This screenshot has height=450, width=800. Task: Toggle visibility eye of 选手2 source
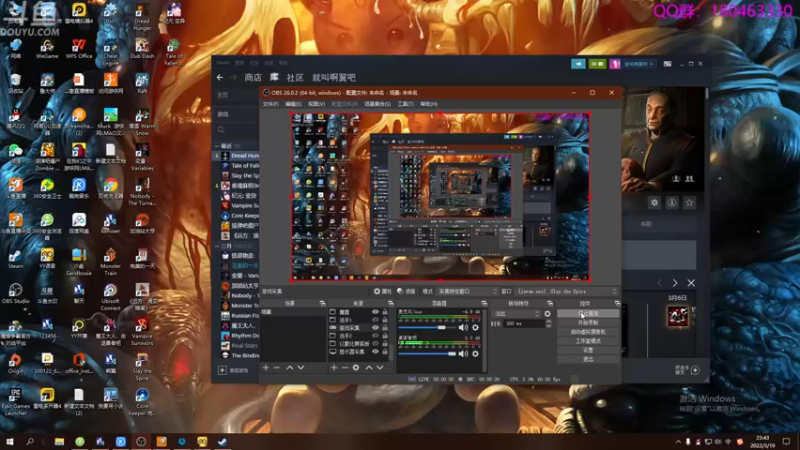376,336
